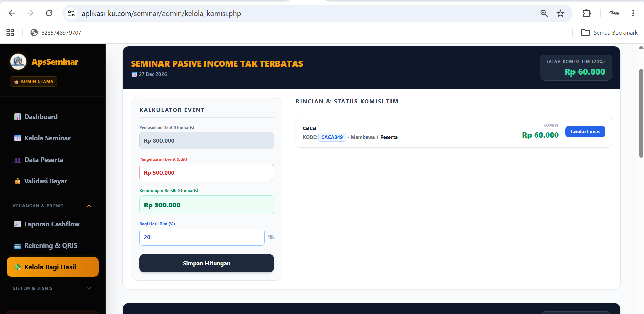Screen dimensions: 644x314
Task: Collapse the Keuangan & Promo section chevron
Action: [89, 206]
